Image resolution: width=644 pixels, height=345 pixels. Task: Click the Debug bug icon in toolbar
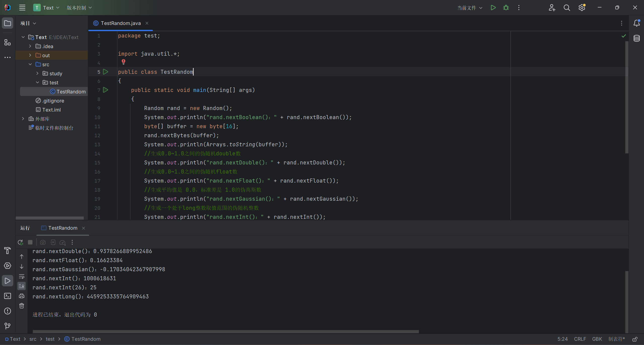pos(506,8)
